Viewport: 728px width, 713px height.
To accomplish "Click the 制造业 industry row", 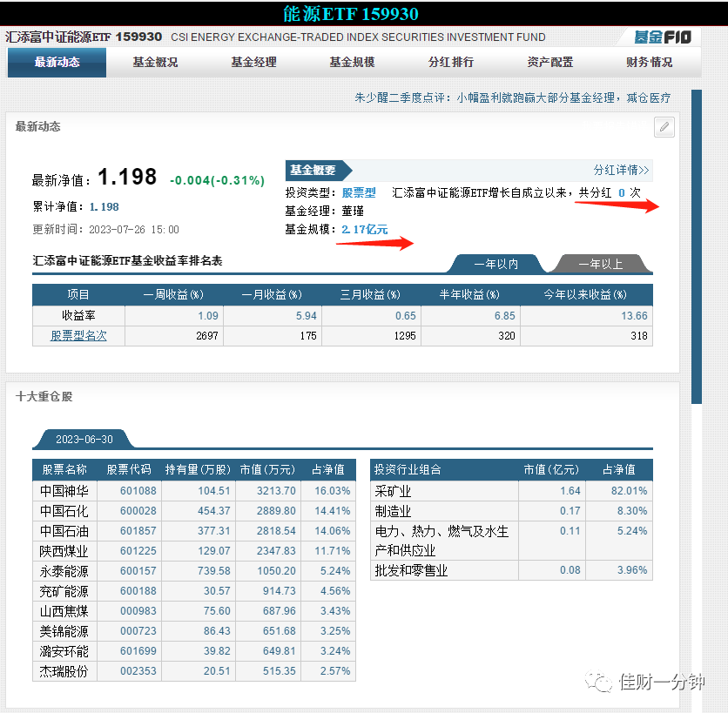I will [x=511, y=511].
